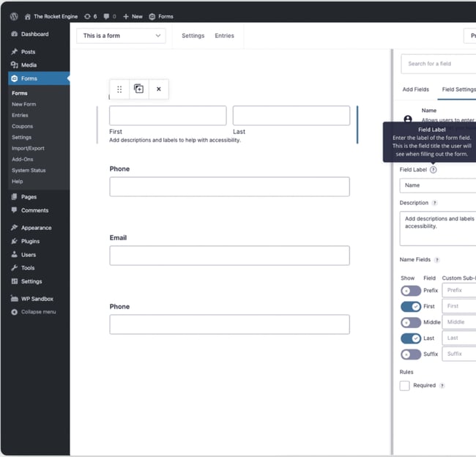This screenshot has height=457, width=476.
Task: Switch to the Add Fields tab
Action: click(x=416, y=89)
